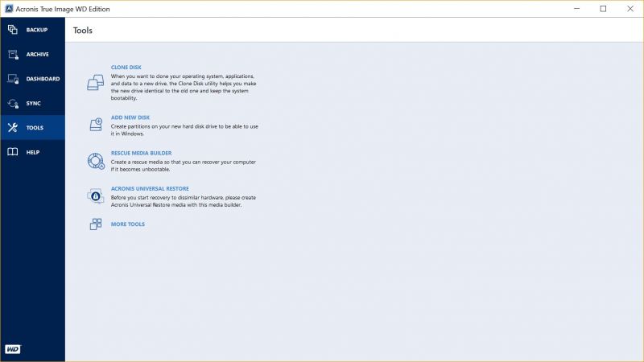644x362 pixels.
Task: Click the Tools wrench icon in the sidebar
Action: (13, 128)
